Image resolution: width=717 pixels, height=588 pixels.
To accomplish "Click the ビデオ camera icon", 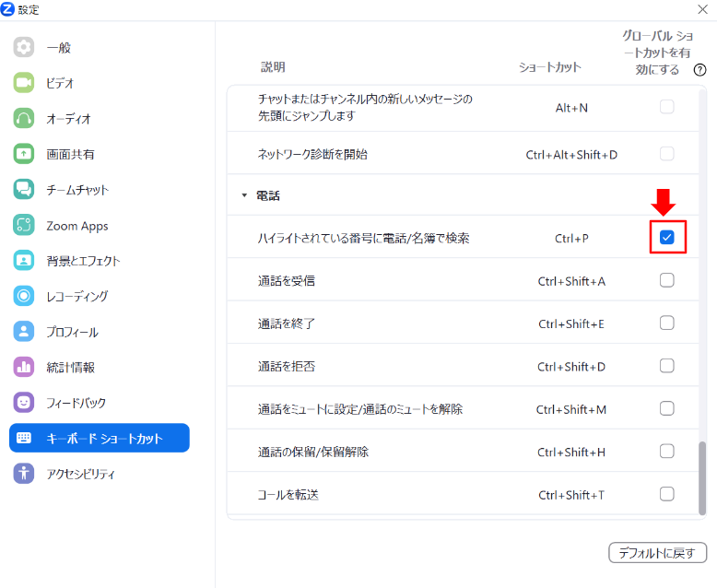I will click(x=24, y=83).
